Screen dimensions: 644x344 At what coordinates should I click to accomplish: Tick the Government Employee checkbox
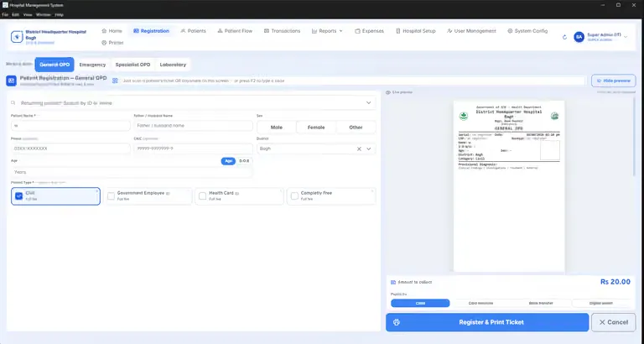pos(111,196)
